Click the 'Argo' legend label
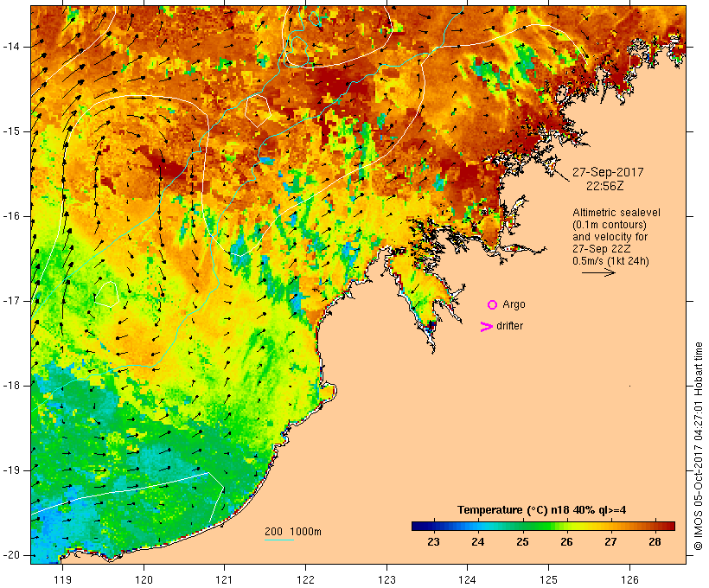 pyautogui.click(x=514, y=304)
